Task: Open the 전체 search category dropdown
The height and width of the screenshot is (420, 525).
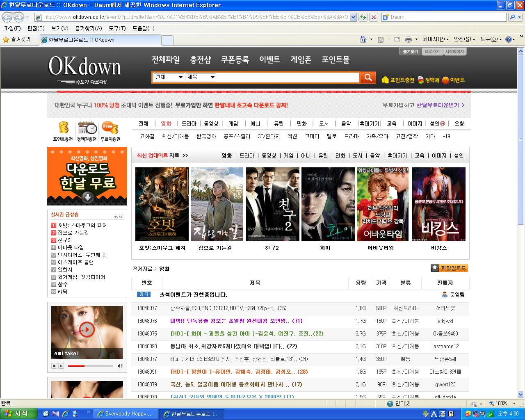Action: point(169,77)
